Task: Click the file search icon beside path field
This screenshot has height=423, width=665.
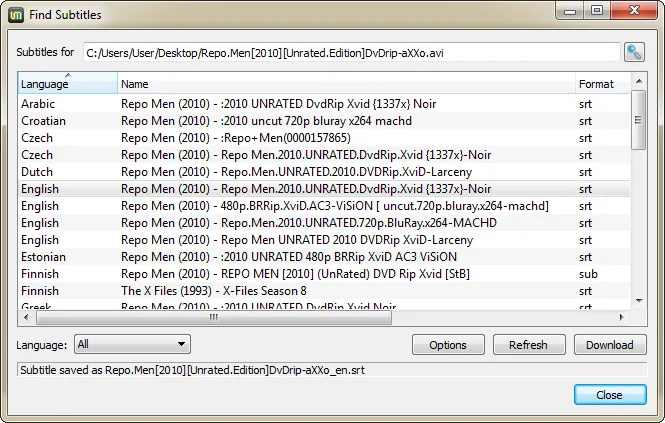Action: [634, 52]
